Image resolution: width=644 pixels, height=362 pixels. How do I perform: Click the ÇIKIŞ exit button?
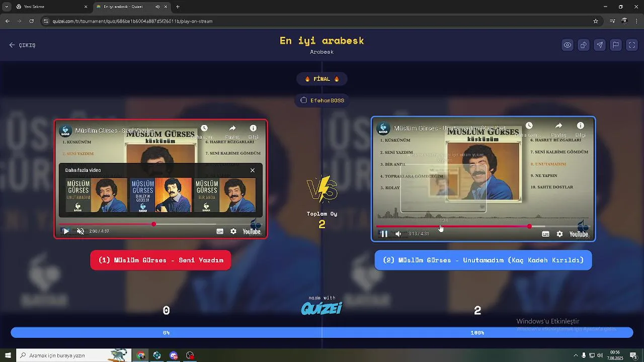(22, 45)
